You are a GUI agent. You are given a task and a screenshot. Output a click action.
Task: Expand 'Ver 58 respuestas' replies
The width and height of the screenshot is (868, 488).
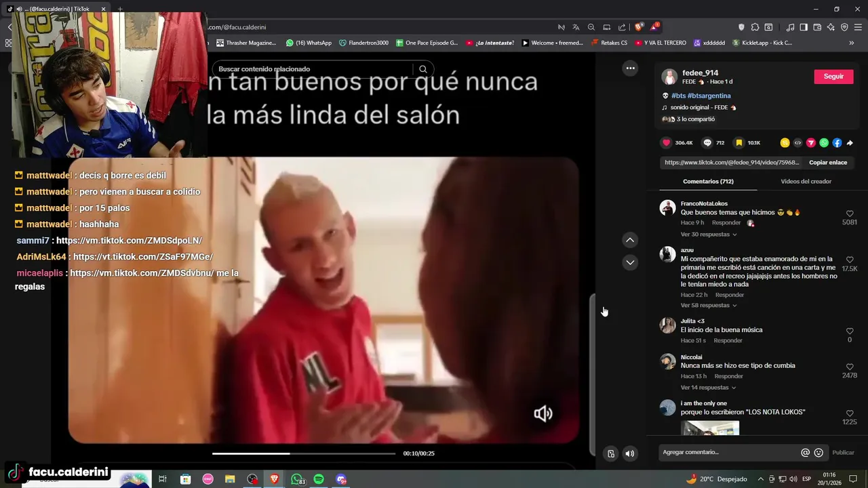709,306
